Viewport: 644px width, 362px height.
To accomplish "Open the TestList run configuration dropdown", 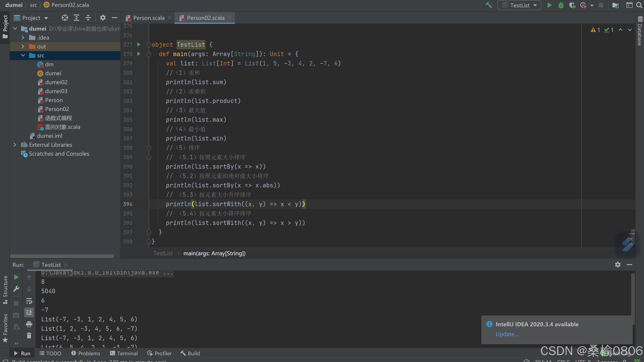I will (519, 5).
